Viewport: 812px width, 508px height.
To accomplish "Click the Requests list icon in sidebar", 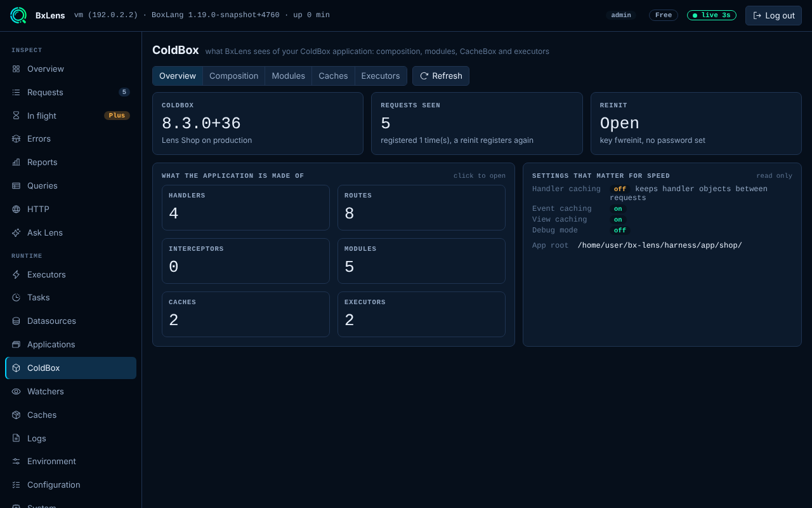I will (x=16, y=92).
